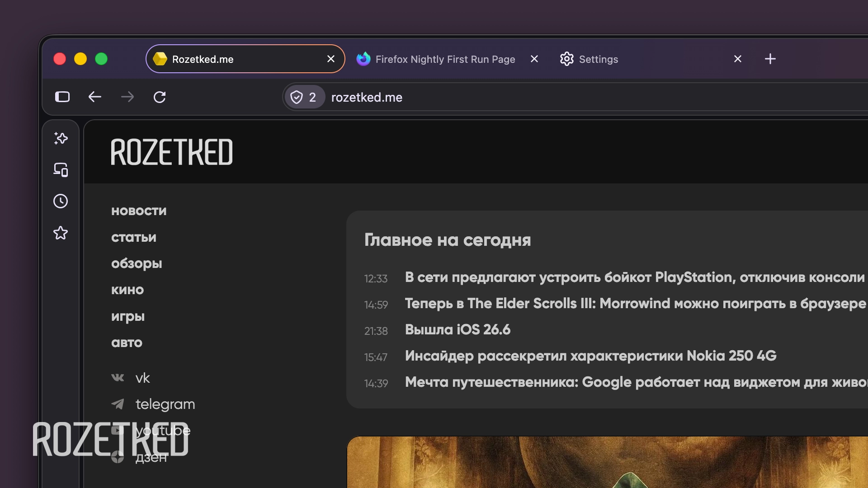This screenshot has width=868, height=488.
Task: Open the Nokia 250 4G insider headline
Action: (x=591, y=356)
